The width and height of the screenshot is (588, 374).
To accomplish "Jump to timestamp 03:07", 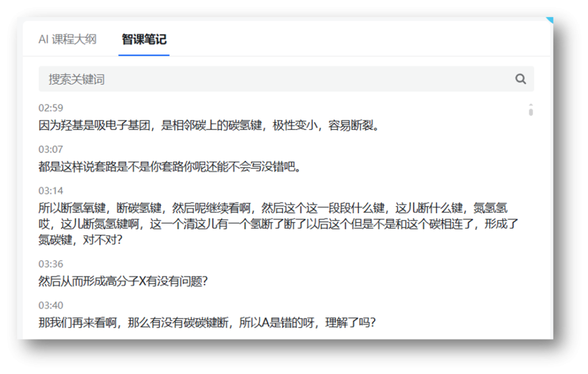I will tap(51, 149).
